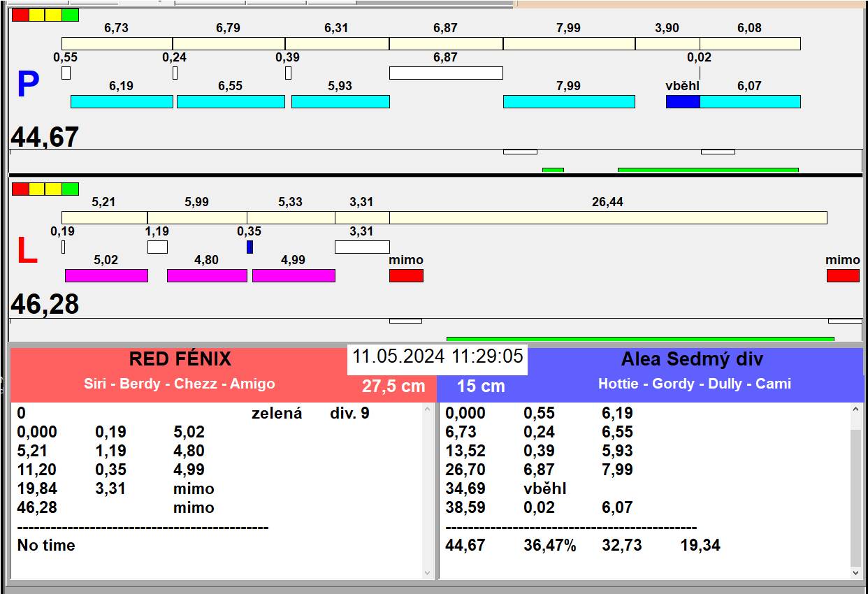Click the RED FÉNIX team name header
The height and width of the screenshot is (594, 868).
pyautogui.click(x=180, y=359)
